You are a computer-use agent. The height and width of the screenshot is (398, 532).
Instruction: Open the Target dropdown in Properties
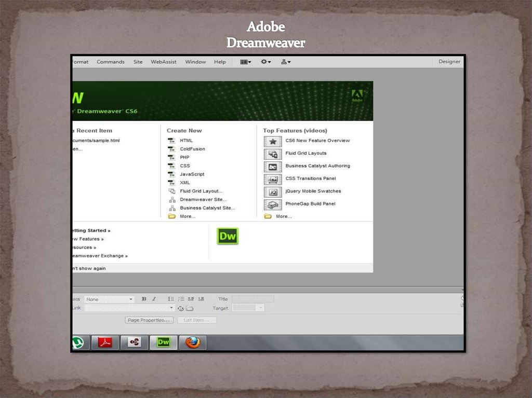(248, 308)
